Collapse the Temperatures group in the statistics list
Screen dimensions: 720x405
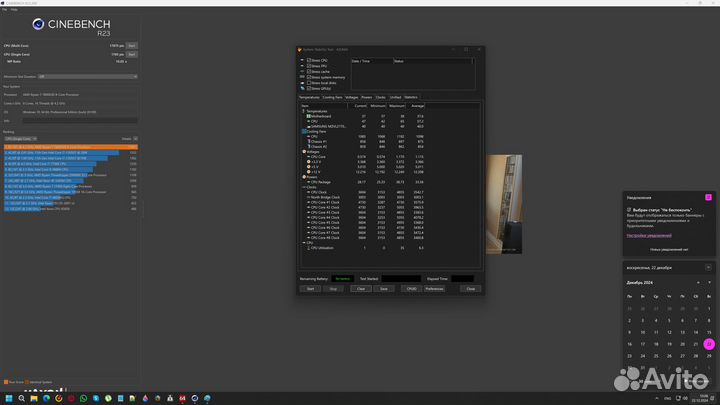click(304, 111)
